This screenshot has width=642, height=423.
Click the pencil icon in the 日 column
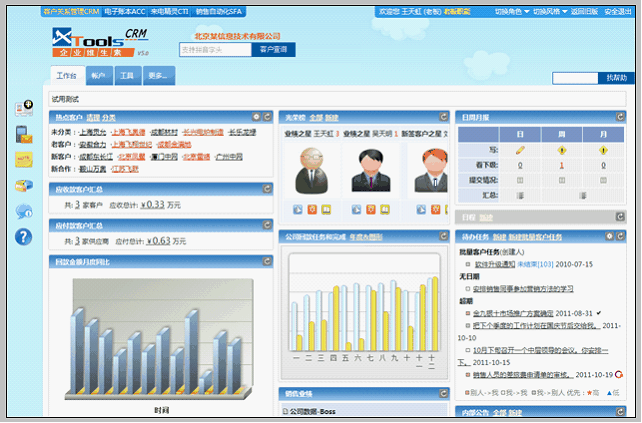click(x=520, y=150)
